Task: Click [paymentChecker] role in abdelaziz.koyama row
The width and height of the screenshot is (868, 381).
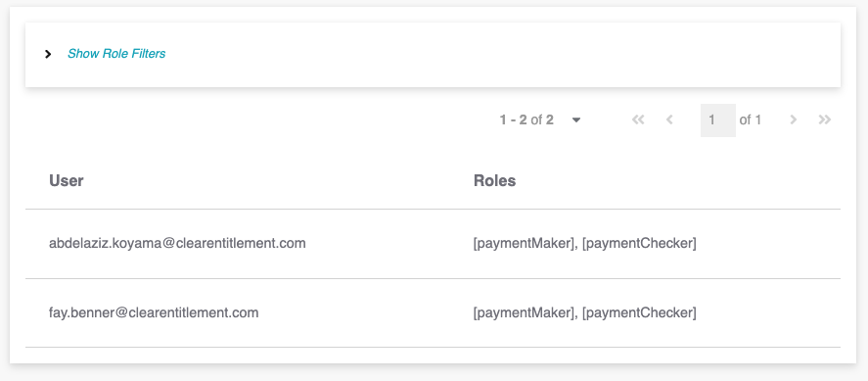Action: click(x=639, y=243)
